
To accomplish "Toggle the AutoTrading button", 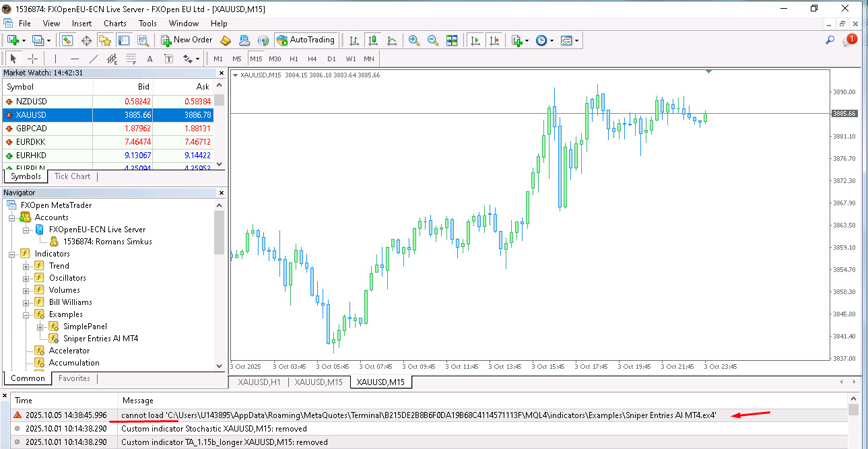I will [305, 40].
